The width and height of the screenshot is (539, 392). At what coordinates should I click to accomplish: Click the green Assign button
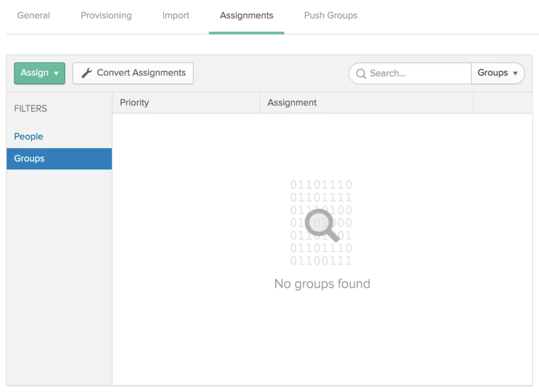35,73
